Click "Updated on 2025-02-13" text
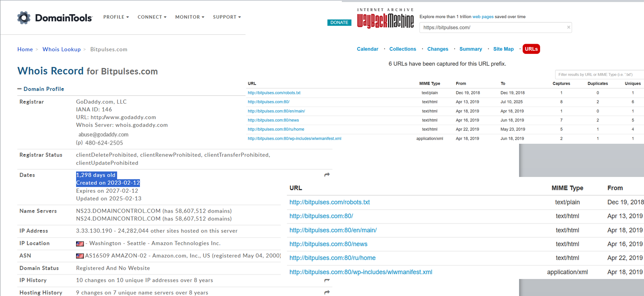The height and width of the screenshot is (296, 644). (109, 198)
